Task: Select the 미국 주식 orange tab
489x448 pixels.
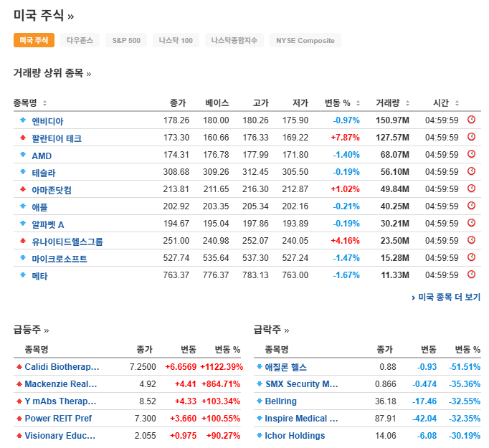Action: coord(34,40)
